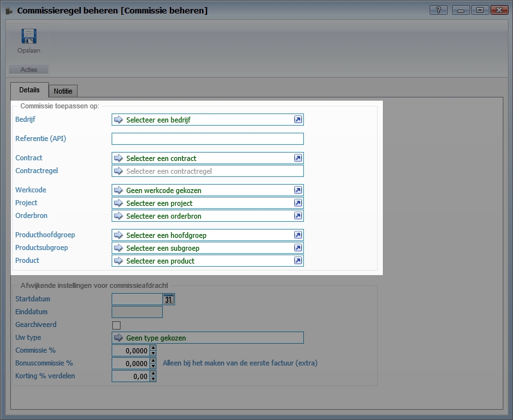
Task: Open the Uw type selector
Action: pyautogui.click(x=207, y=338)
